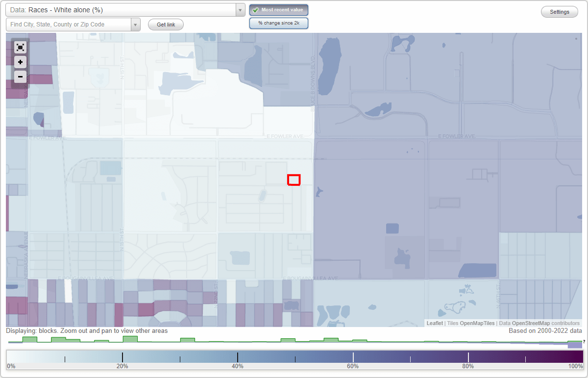Open the Data selection dropdown arrow
Image resolution: width=588 pixels, height=378 pixels.
point(240,10)
